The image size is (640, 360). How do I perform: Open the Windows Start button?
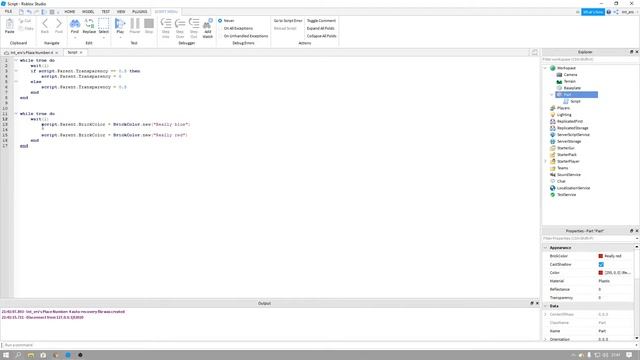click(x=6, y=355)
